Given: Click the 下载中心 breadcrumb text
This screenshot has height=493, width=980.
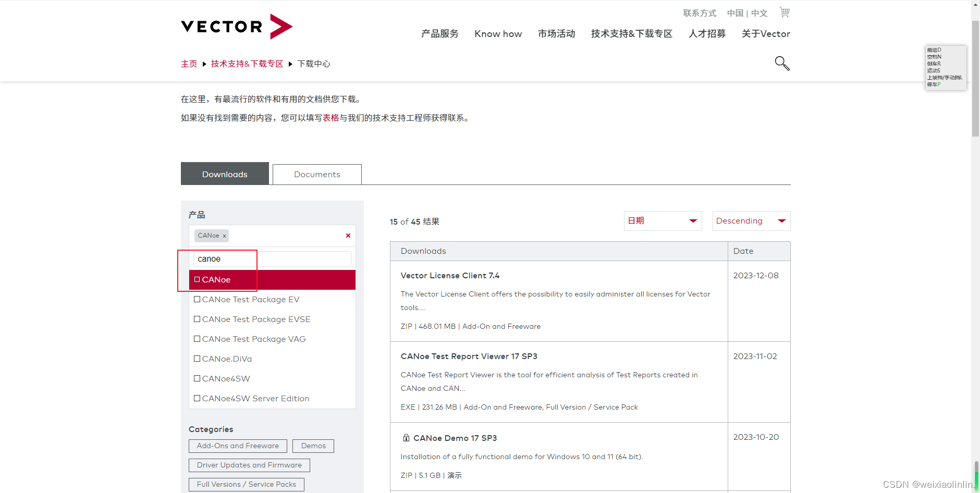Looking at the screenshot, I should click(x=314, y=64).
